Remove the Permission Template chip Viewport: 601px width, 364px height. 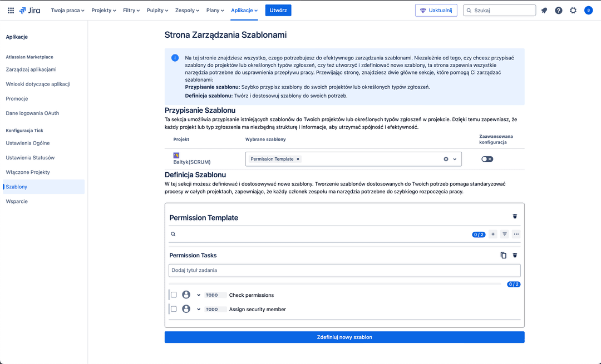(x=298, y=159)
